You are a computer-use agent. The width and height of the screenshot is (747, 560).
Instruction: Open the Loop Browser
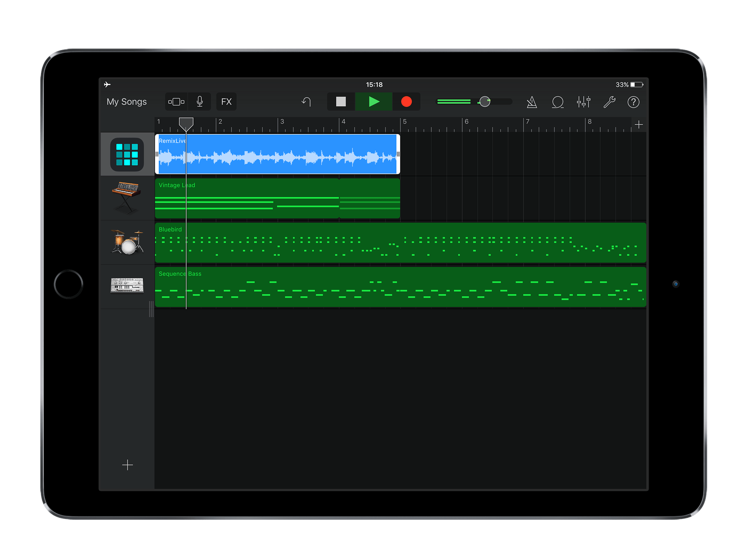[x=557, y=102]
